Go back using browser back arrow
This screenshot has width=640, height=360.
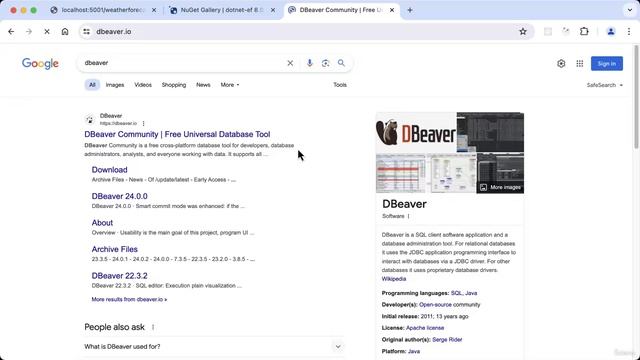tap(11, 31)
